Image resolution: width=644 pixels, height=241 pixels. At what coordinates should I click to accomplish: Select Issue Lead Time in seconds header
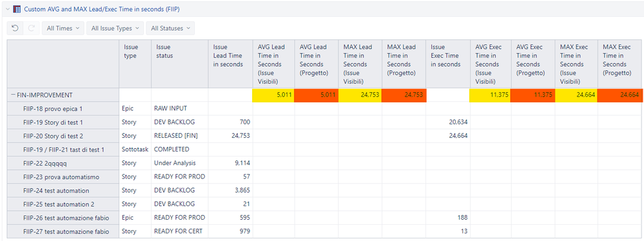click(x=230, y=64)
